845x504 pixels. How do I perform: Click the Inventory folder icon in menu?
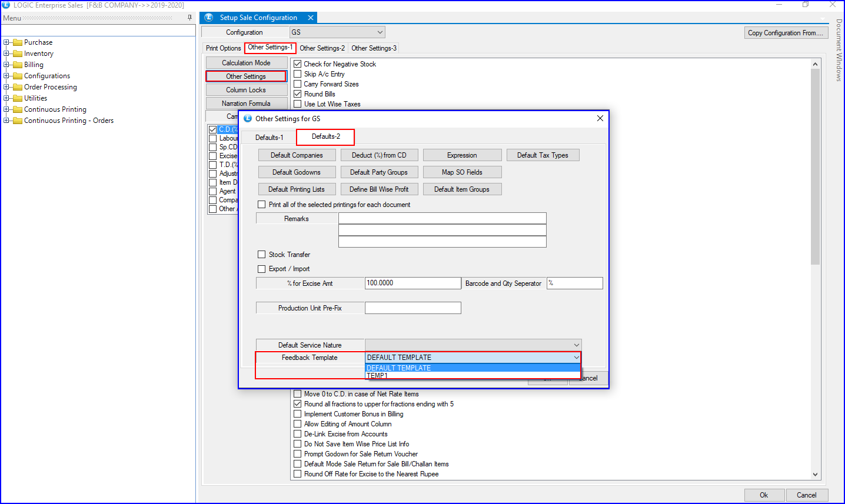click(18, 54)
